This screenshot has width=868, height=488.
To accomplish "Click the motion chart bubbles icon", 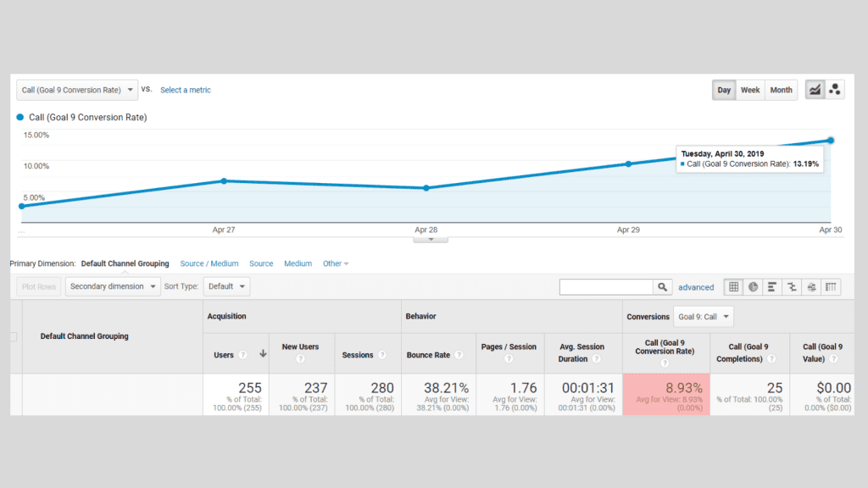I will click(x=836, y=90).
